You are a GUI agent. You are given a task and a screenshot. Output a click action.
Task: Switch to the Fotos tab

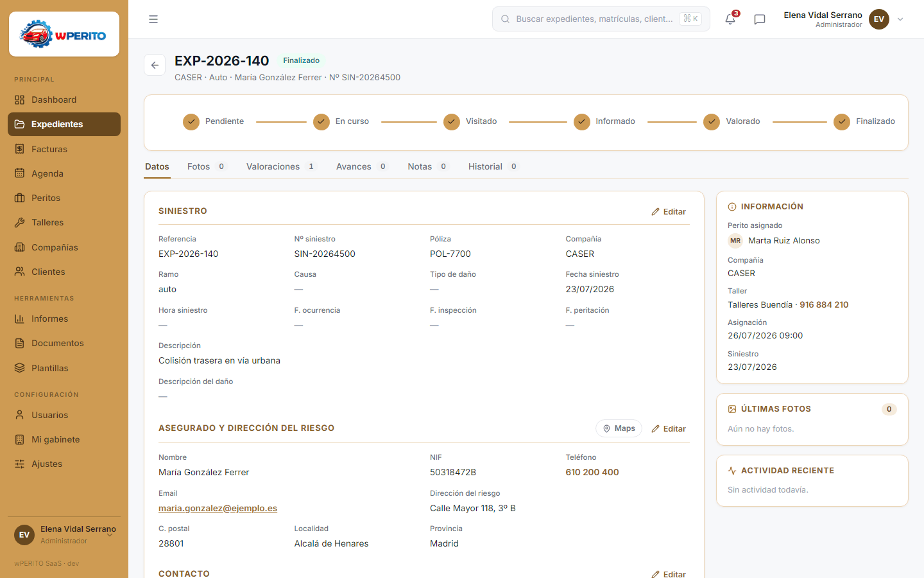[207, 166]
